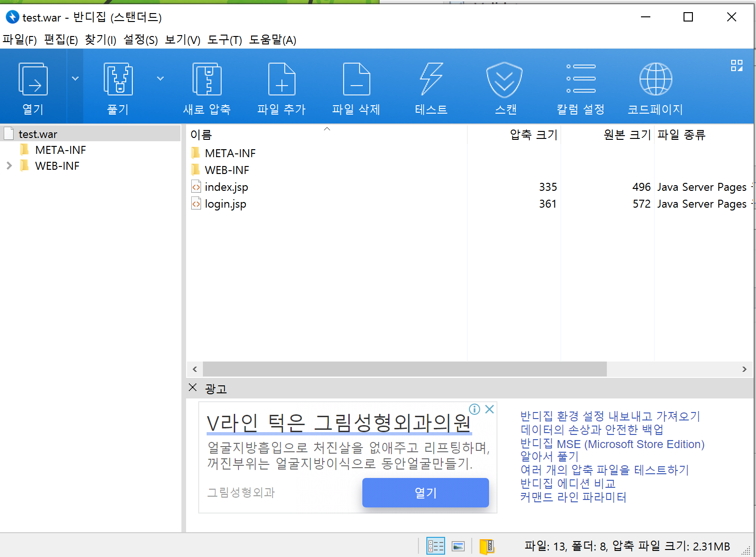Open 반디집 환경 설정 내보내고 가져오기 link
Screen dimensions: 756x557
coord(610,416)
